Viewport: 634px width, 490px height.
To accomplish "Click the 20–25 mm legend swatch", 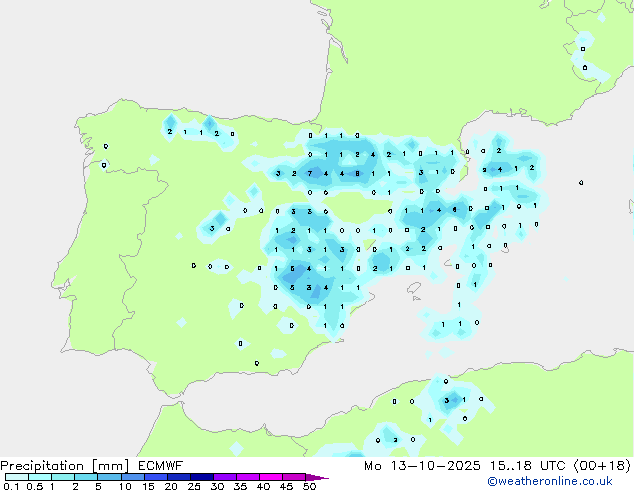I will (x=178, y=477).
